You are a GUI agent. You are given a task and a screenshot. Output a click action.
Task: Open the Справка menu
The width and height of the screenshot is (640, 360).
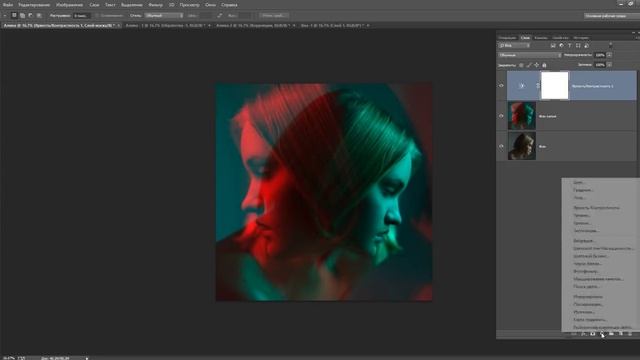coord(229,5)
